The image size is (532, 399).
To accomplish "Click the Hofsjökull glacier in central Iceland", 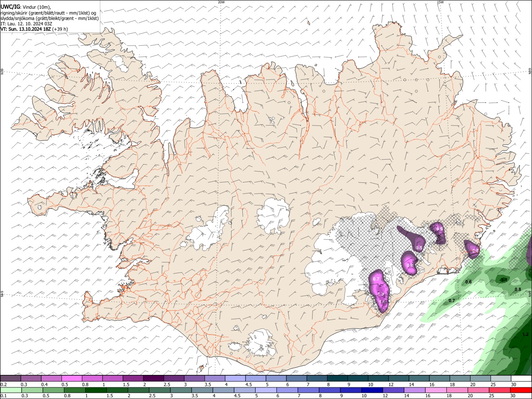I will (273, 216).
